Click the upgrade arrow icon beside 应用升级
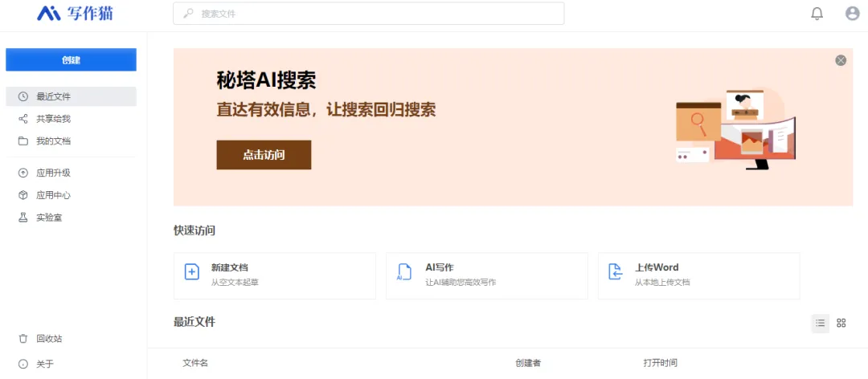Screen dimensions: 868x379 (23, 173)
